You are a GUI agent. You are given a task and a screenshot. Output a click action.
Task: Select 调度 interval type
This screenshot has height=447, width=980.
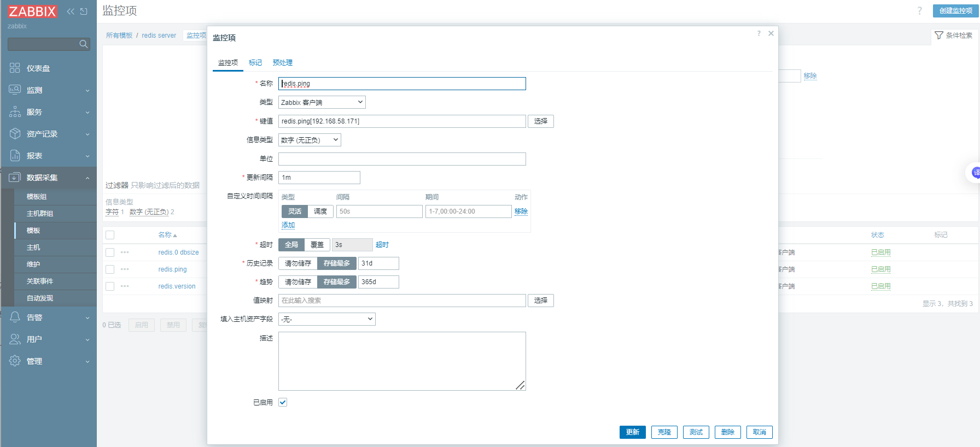320,211
